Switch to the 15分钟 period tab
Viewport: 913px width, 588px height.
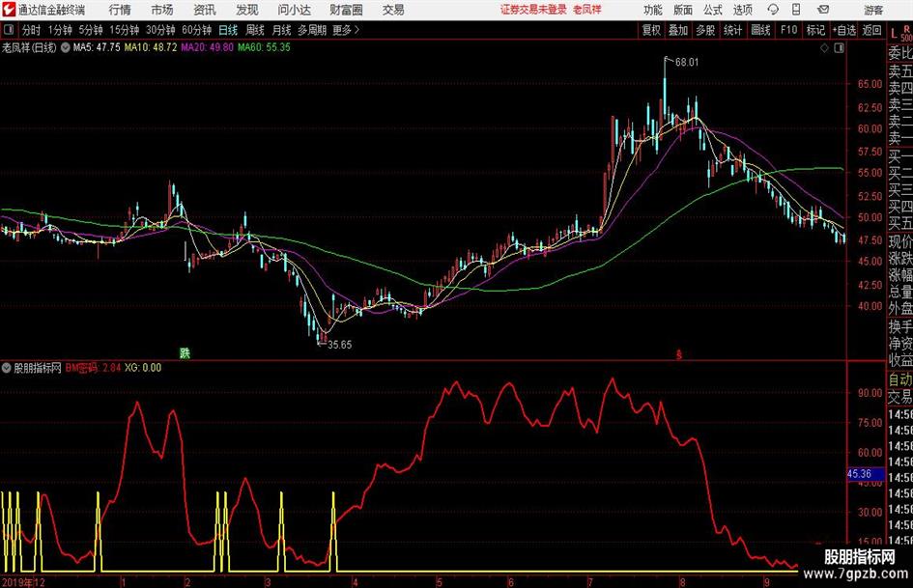click(x=125, y=30)
